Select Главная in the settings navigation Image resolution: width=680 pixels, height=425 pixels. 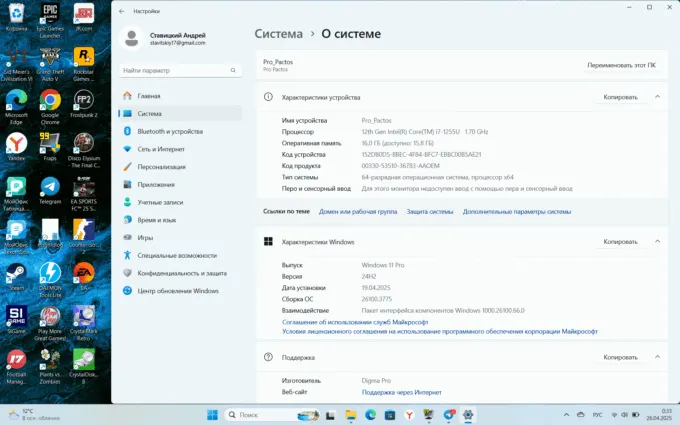tap(149, 96)
